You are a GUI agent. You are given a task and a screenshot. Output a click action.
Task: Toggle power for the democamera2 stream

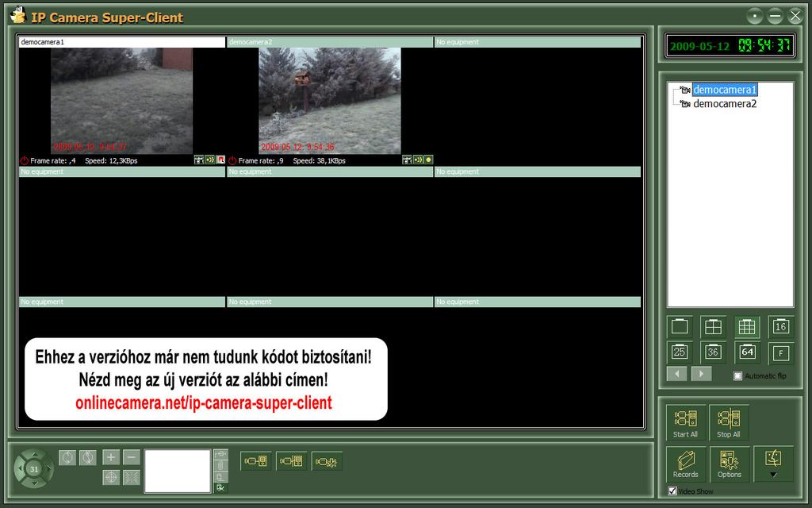click(x=232, y=160)
